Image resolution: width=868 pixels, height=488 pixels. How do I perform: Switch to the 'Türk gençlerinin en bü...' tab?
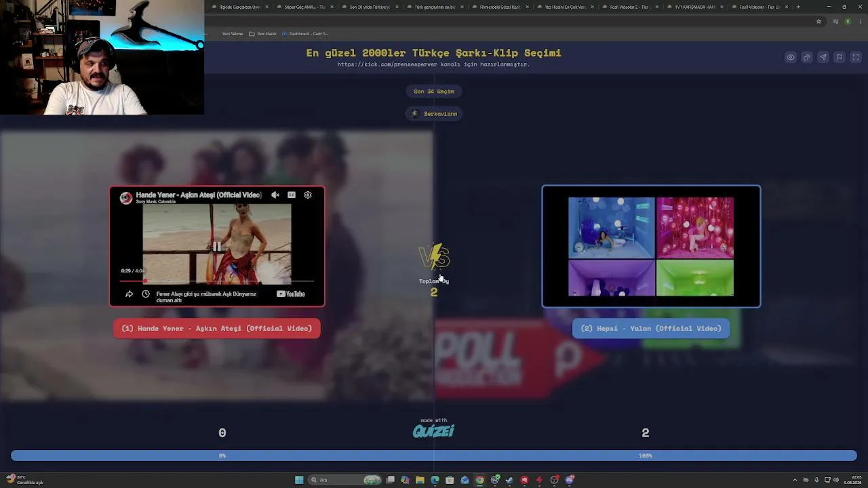[435, 7]
